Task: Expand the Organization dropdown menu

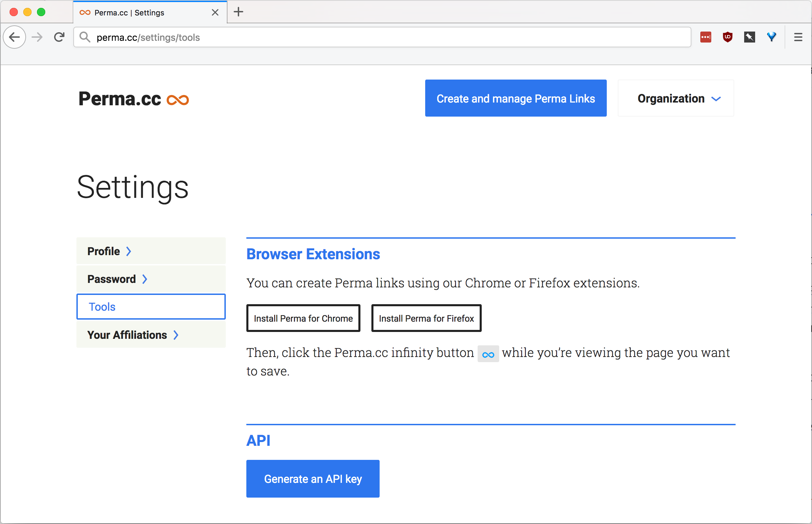Action: click(x=677, y=98)
